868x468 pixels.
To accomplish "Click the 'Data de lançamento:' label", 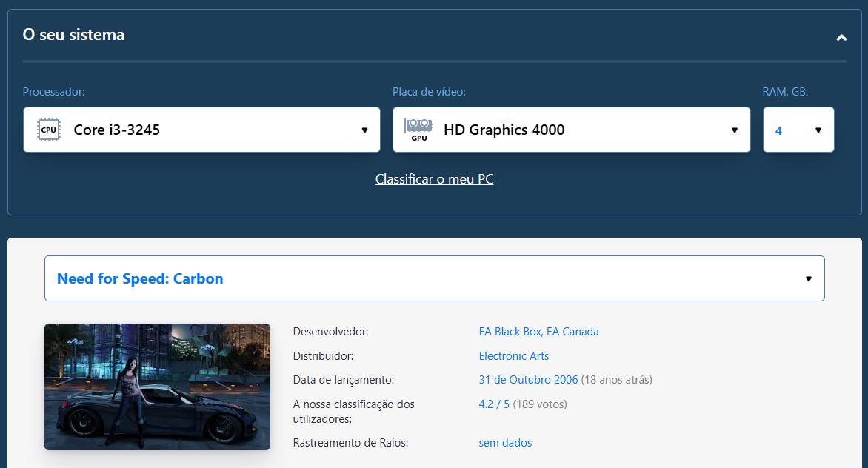I will coord(343,380).
